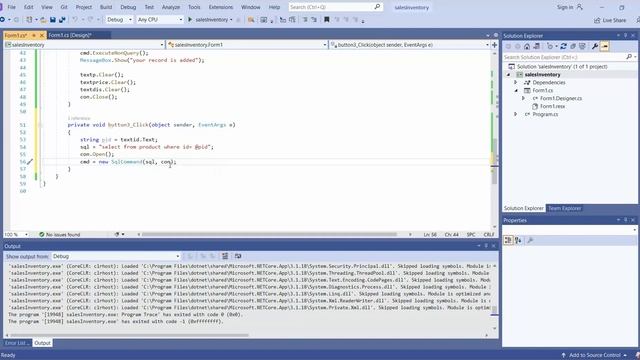The image size is (640, 360).
Task: Collapse the Form1.cs node
Action: coord(516,90)
